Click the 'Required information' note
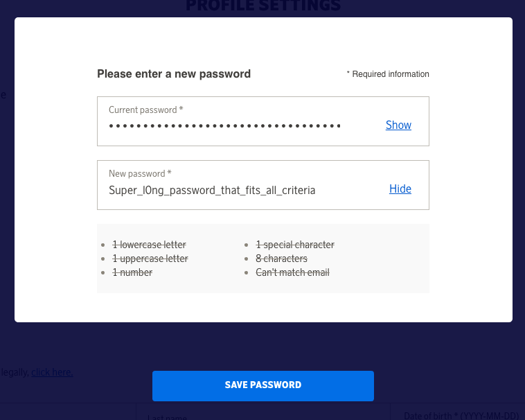 [389, 74]
